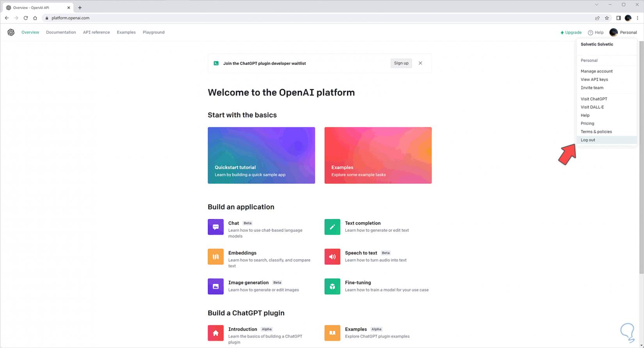Open the browser home page

pyautogui.click(x=35, y=18)
